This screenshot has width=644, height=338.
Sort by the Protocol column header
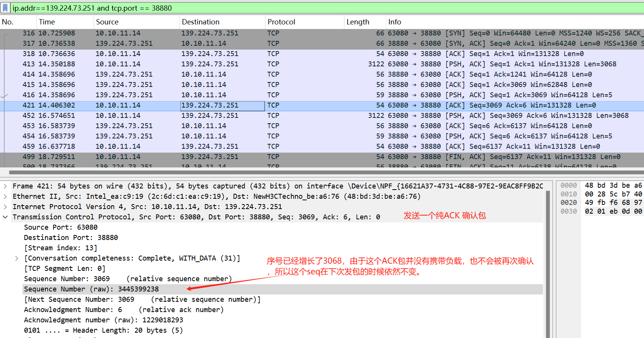click(304, 22)
